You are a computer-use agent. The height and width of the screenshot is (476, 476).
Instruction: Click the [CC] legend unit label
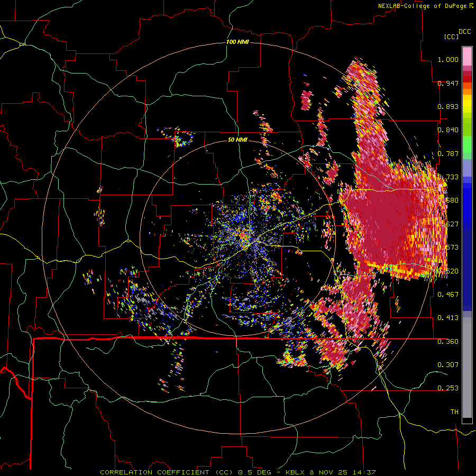(451, 36)
